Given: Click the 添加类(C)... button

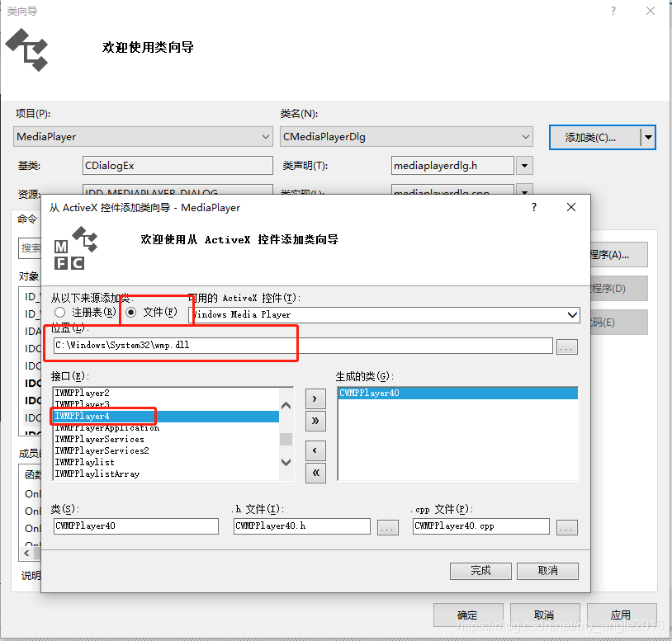Looking at the screenshot, I should coord(595,138).
